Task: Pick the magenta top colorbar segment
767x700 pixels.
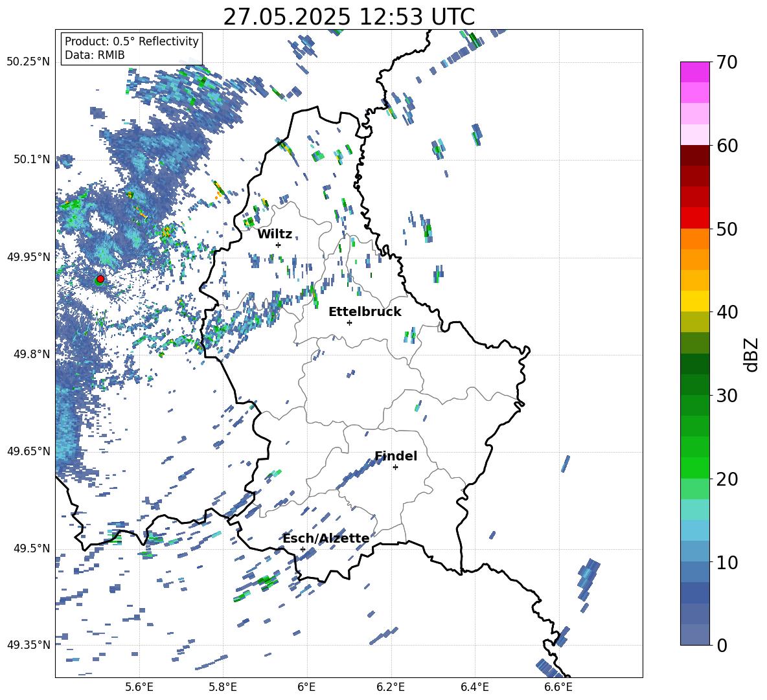Action: [x=694, y=72]
